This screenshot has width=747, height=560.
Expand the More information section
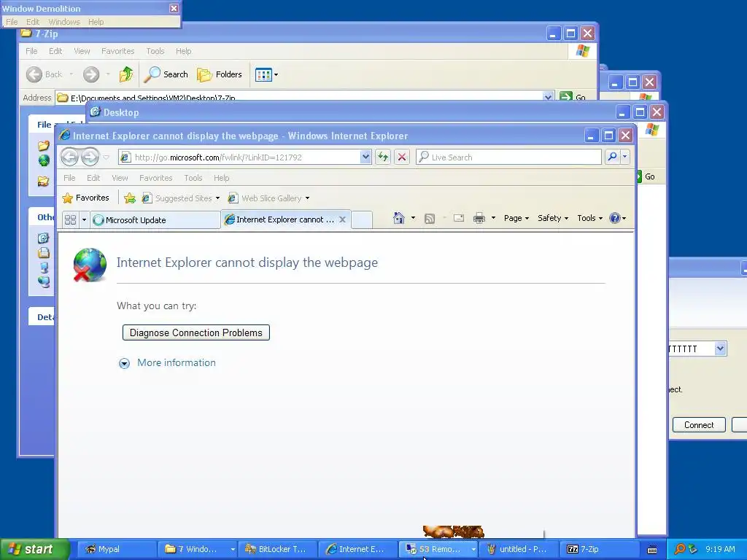click(x=167, y=363)
